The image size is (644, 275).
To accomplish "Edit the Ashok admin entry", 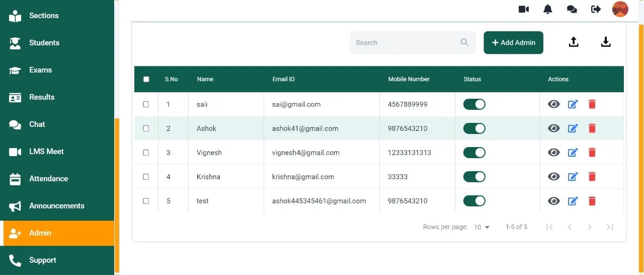I will click(x=573, y=128).
